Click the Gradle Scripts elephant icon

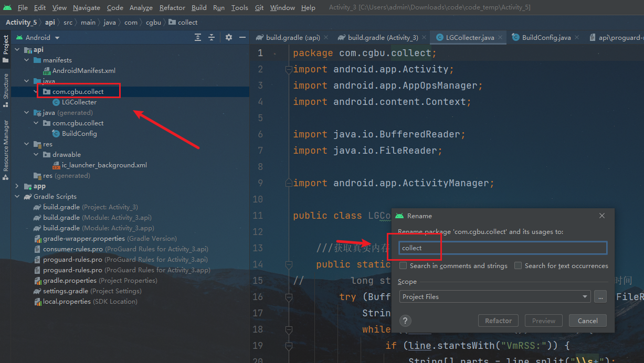[28, 197]
